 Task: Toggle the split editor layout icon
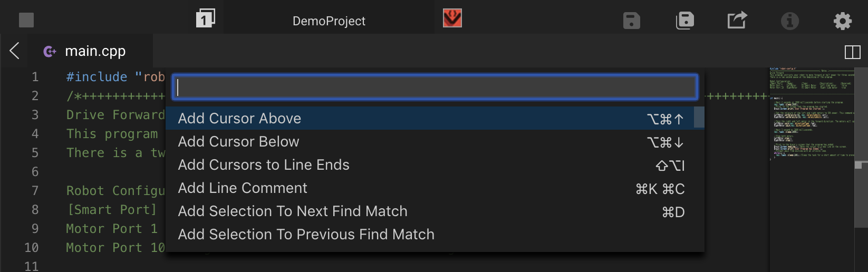852,52
